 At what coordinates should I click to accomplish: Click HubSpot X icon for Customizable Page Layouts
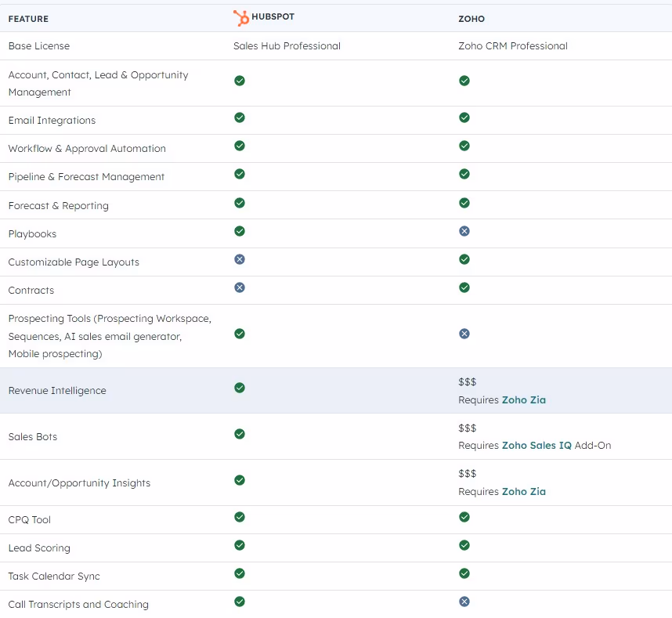240,259
